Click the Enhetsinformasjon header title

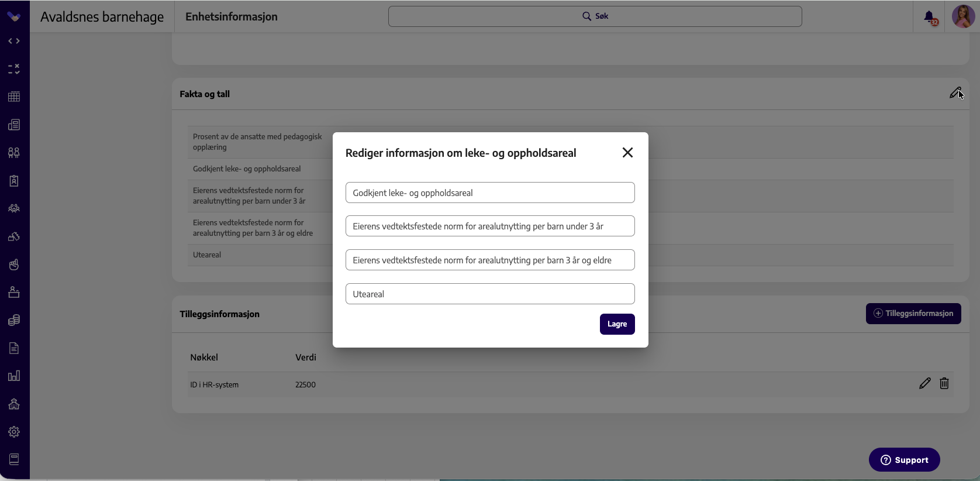coord(232,17)
